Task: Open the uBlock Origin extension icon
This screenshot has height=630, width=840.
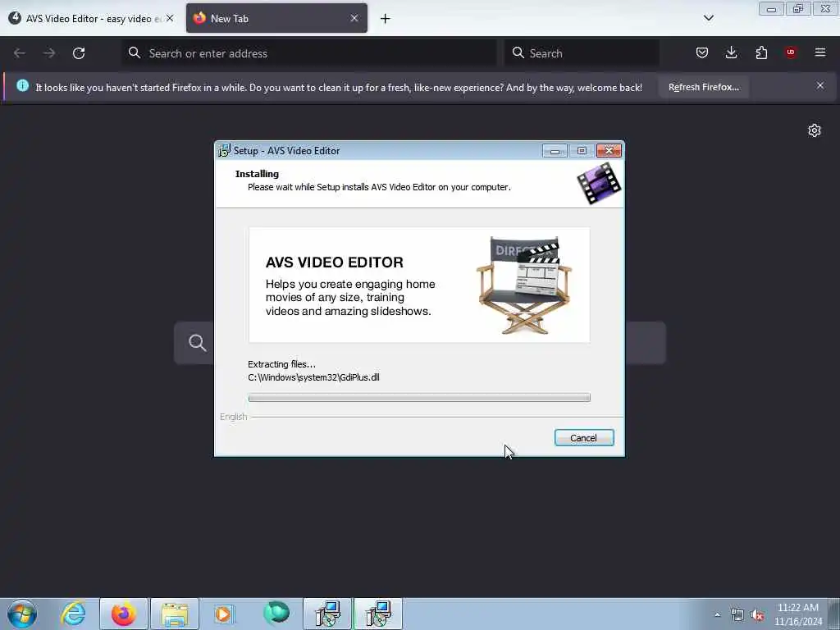Action: coord(791,52)
